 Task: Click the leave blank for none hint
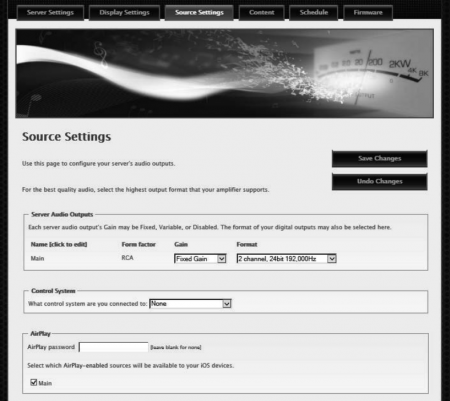pyautogui.click(x=176, y=347)
